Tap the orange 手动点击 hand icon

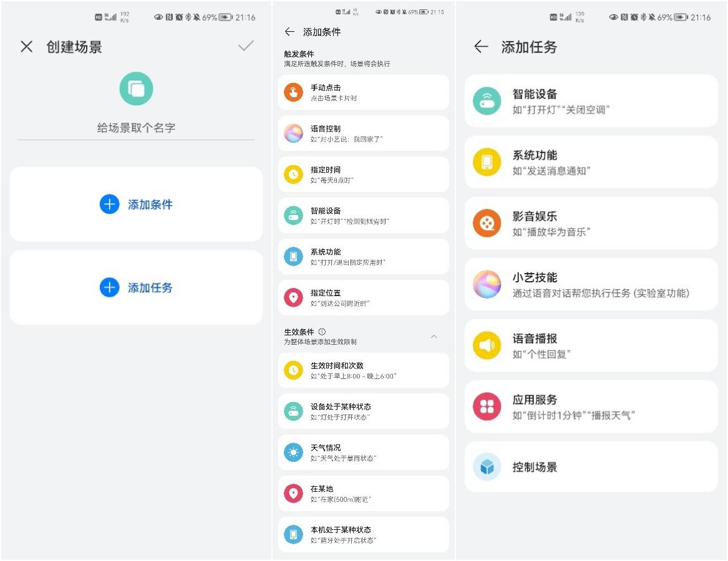293,92
